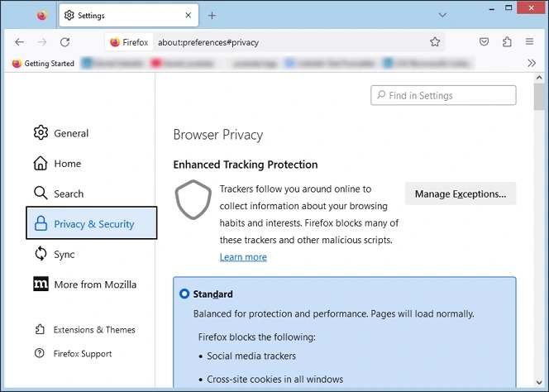Open the Extensions puzzle icon
The width and height of the screenshot is (549, 392).
point(507,42)
